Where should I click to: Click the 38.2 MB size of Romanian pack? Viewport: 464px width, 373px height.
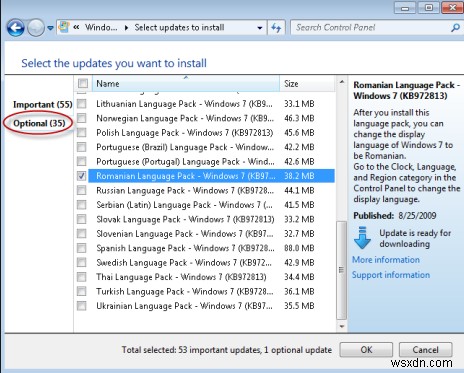tap(299, 176)
